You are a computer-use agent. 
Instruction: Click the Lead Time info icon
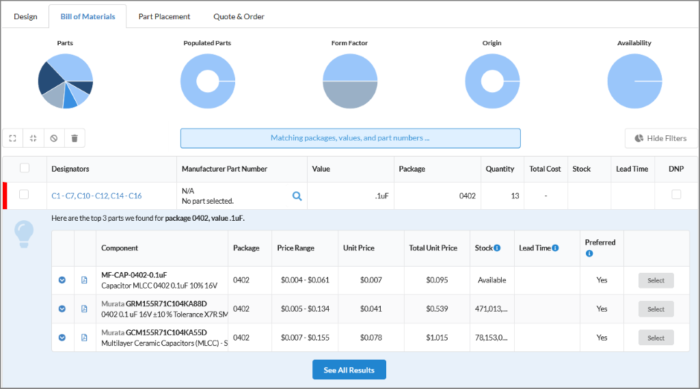click(x=555, y=248)
